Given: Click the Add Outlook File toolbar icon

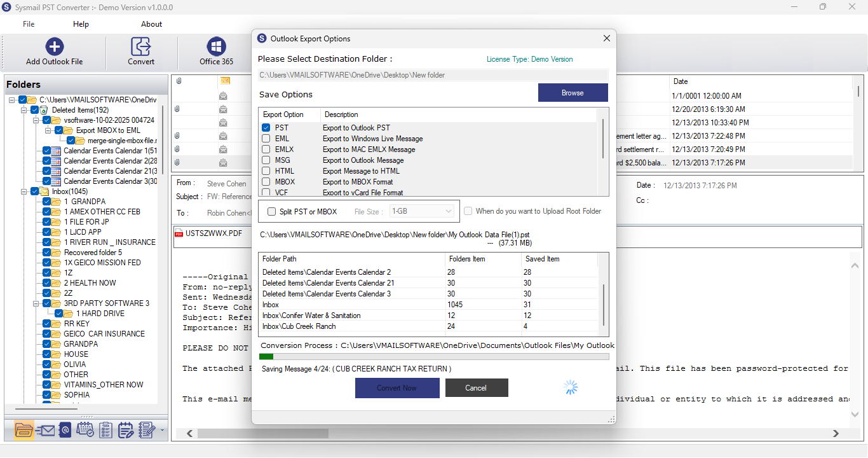Looking at the screenshot, I should click(55, 46).
